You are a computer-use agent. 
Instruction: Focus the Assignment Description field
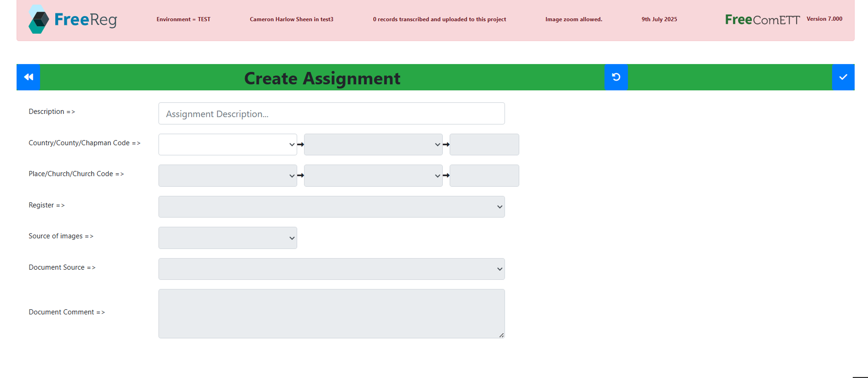point(332,113)
